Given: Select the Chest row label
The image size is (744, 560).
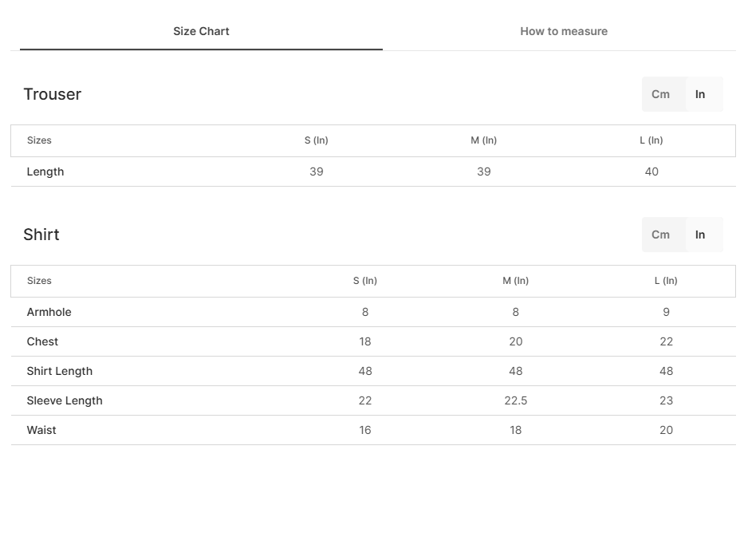Looking at the screenshot, I should click(x=42, y=341).
